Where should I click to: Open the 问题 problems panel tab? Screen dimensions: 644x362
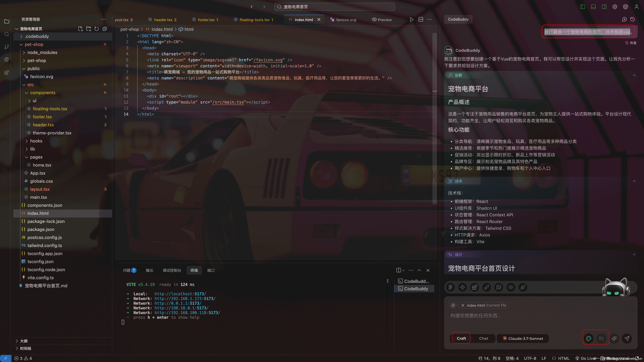(129, 270)
